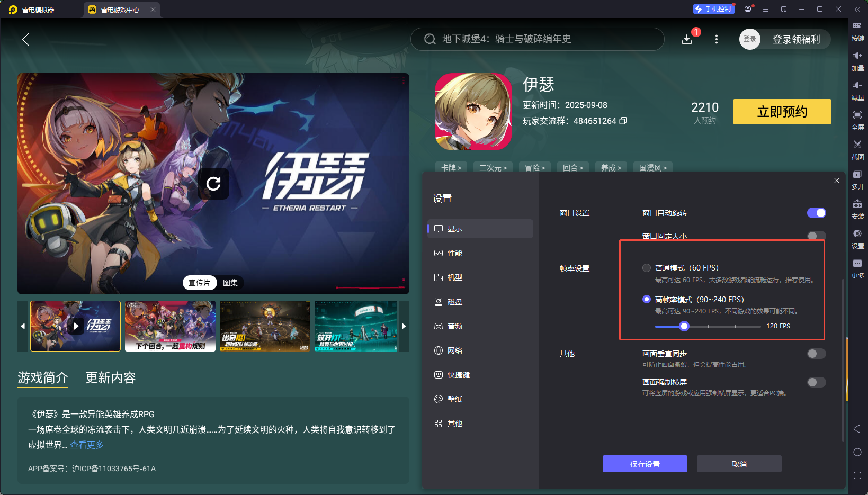Image resolution: width=868 pixels, height=495 pixels.
Task: Go back with the left arrow icon
Action: (x=25, y=39)
